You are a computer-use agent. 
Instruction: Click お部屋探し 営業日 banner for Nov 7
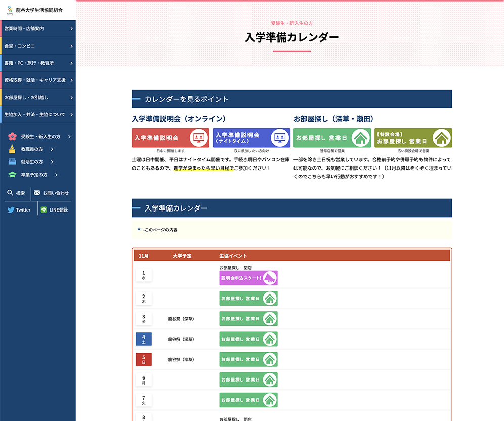pyautogui.click(x=248, y=400)
